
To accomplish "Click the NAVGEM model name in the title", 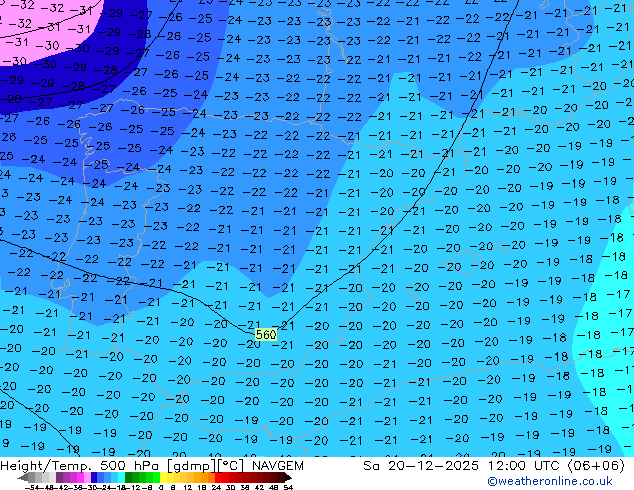I will pyautogui.click(x=277, y=466).
